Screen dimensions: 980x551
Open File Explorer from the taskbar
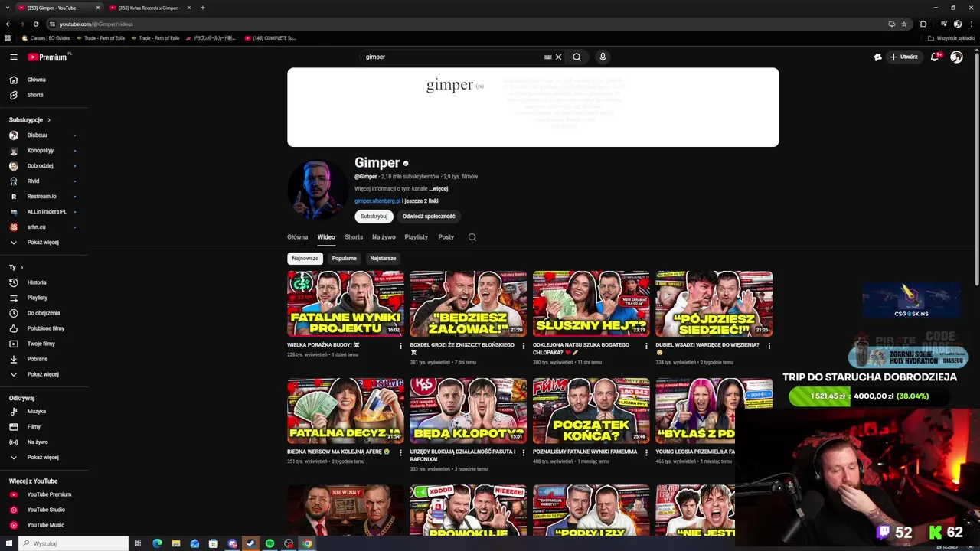point(176,543)
